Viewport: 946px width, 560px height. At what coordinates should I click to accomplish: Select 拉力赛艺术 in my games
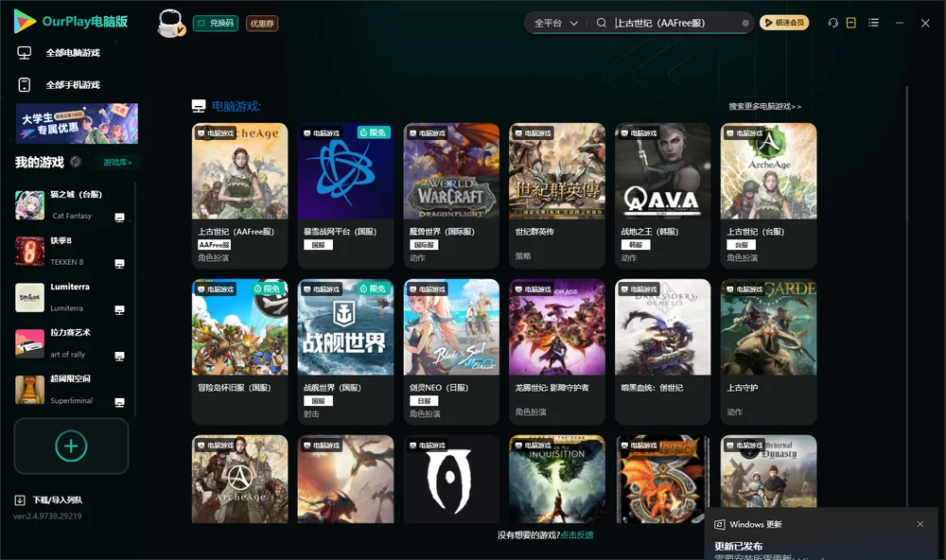click(73, 343)
